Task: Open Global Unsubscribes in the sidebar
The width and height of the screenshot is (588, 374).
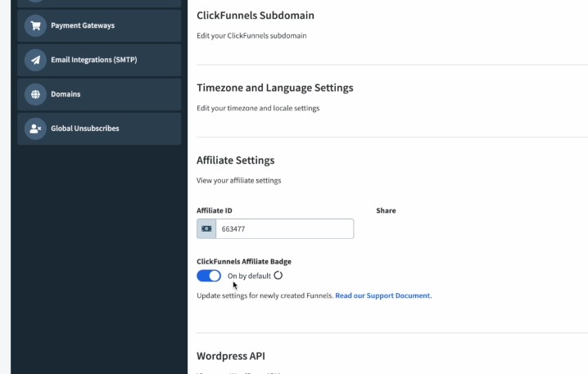Action: [99, 129]
